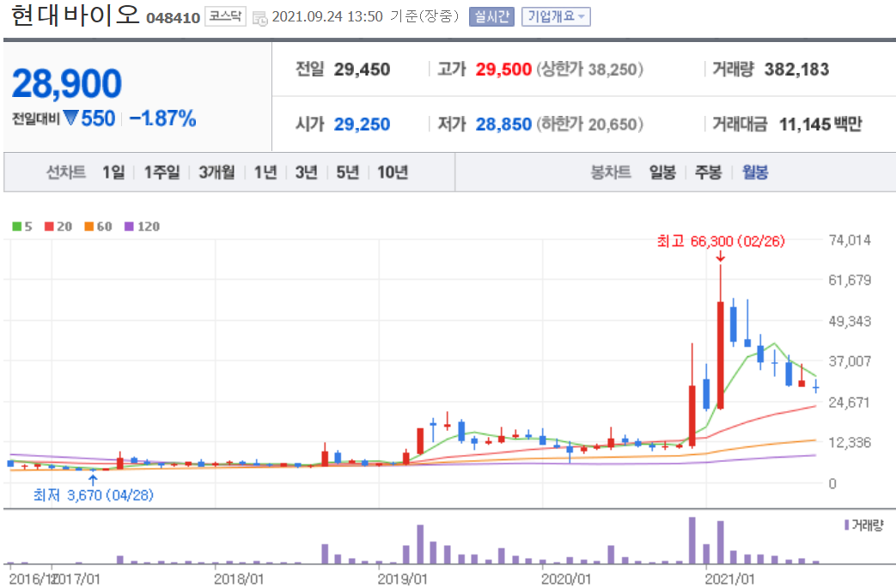Click the 고가 value 29,500
This screenshot has width=896, height=588.
[x=503, y=70]
